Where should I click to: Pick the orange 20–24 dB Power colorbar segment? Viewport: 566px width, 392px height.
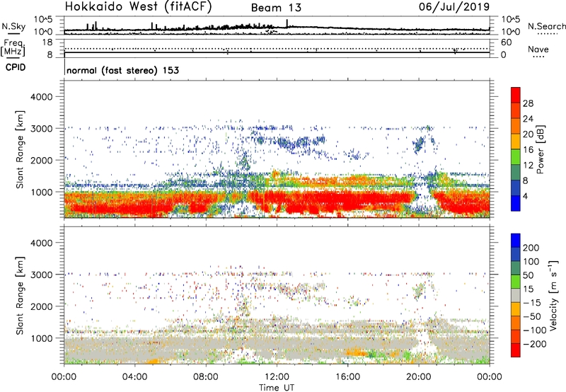coord(516,126)
